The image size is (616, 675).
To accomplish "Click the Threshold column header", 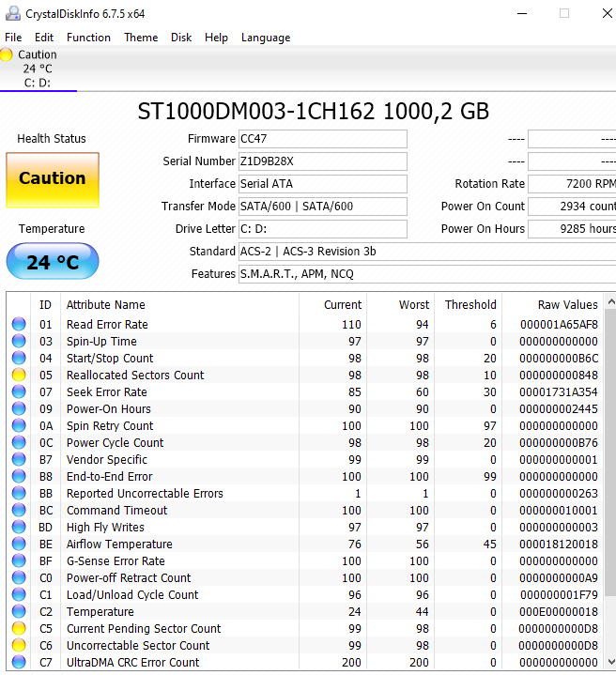I will (469, 305).
